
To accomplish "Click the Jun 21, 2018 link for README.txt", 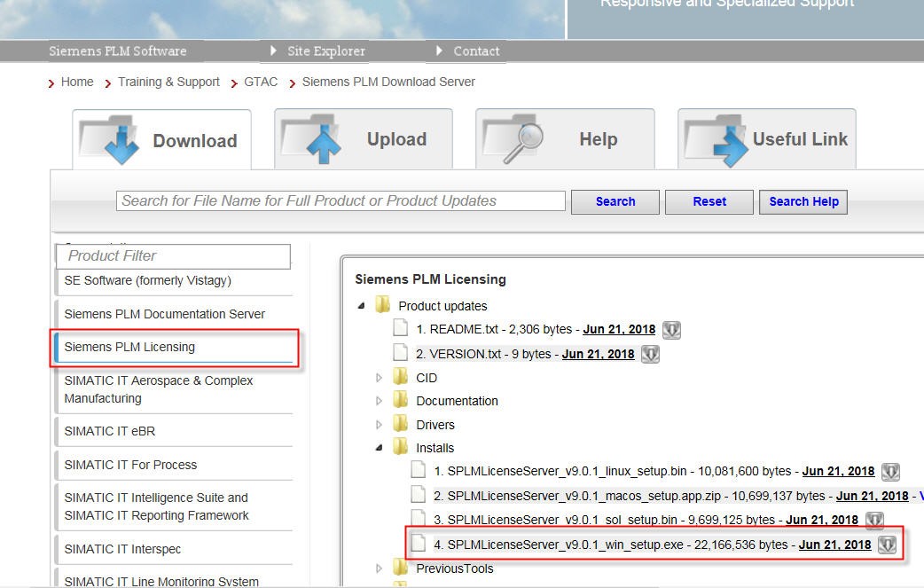I will pos(620,329).
